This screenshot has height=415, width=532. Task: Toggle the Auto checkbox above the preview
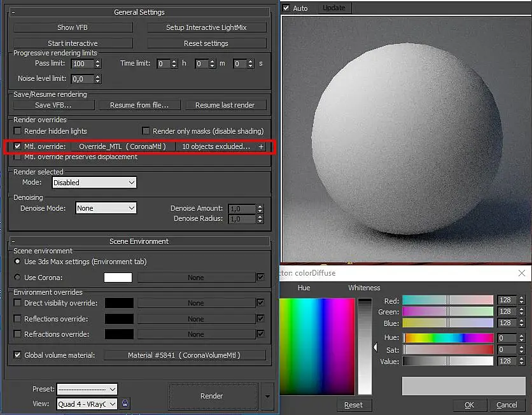pyautogui.click(x=286, y=8)
